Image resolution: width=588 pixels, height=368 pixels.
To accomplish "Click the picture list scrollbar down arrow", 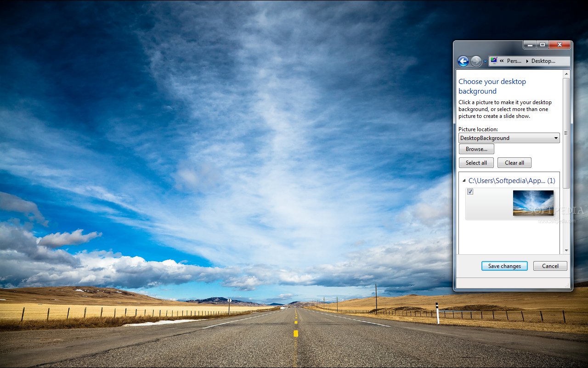I will [566, 251].
